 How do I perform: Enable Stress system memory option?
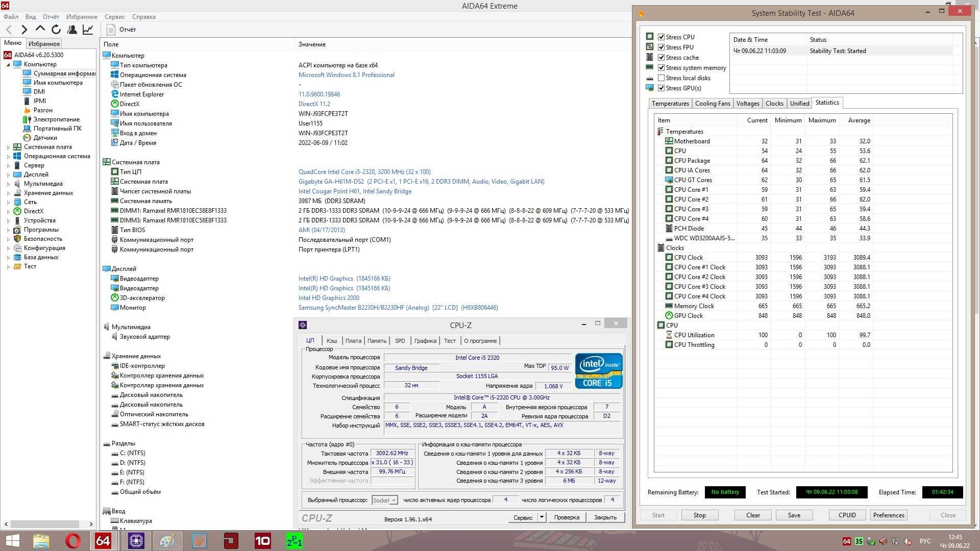661,67
